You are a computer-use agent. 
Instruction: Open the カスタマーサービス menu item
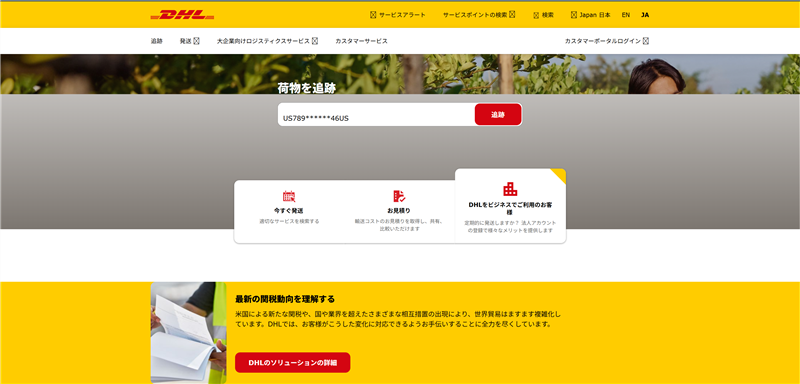coord(361,41)
